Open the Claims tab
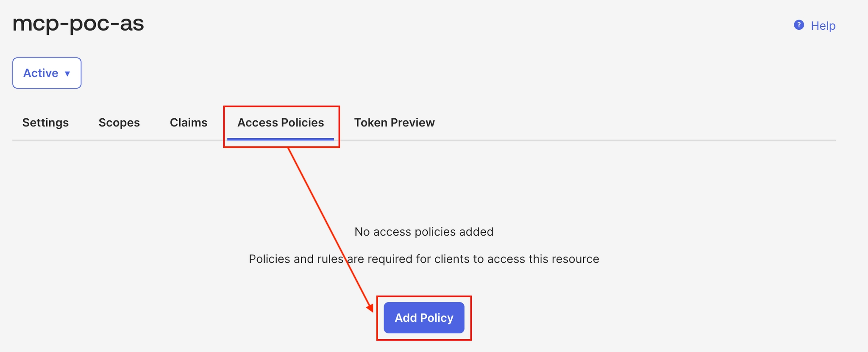The height and width of the screenshot is (352, 868). click(x=189, y=123)
